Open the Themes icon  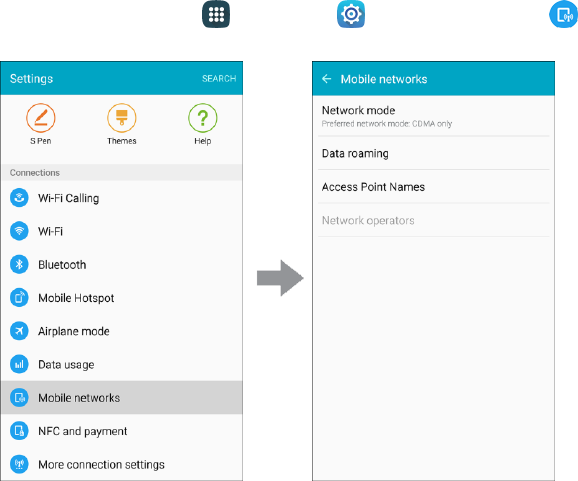[122, 118]
